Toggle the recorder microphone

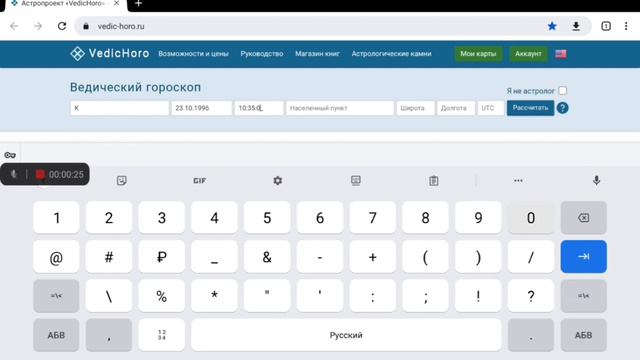pyautogui.click(x=13, y=174)
